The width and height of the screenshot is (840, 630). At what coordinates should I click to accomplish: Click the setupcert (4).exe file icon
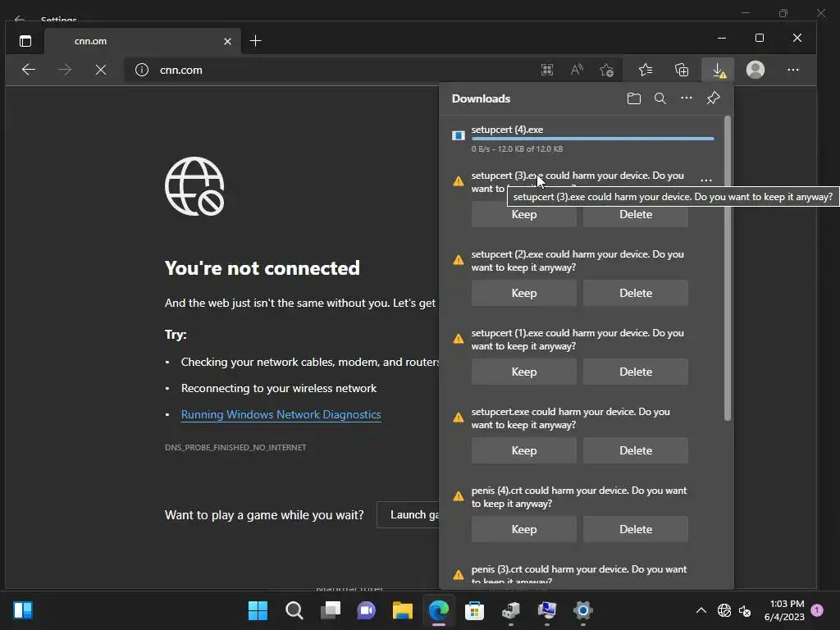click(458, 135)
